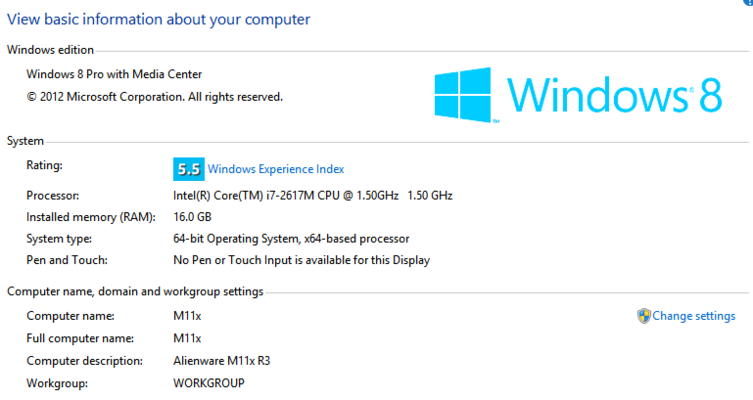753x400 pixels.
Task: Click the Windows flag logo
Action: pos(464,94)
